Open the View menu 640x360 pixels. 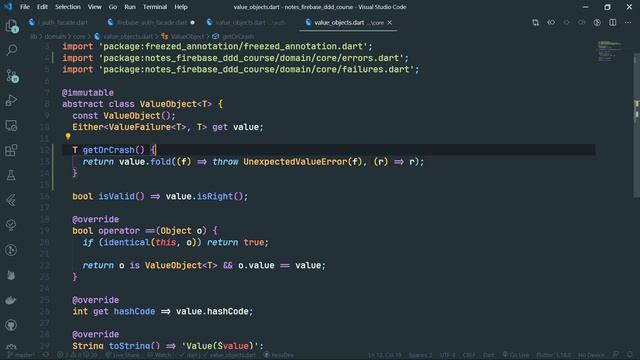94,7
